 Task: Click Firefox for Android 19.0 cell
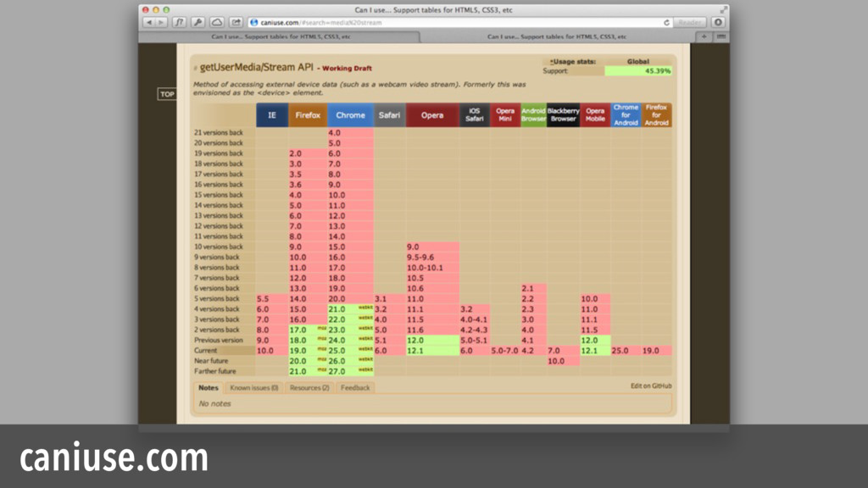(657, 351)
